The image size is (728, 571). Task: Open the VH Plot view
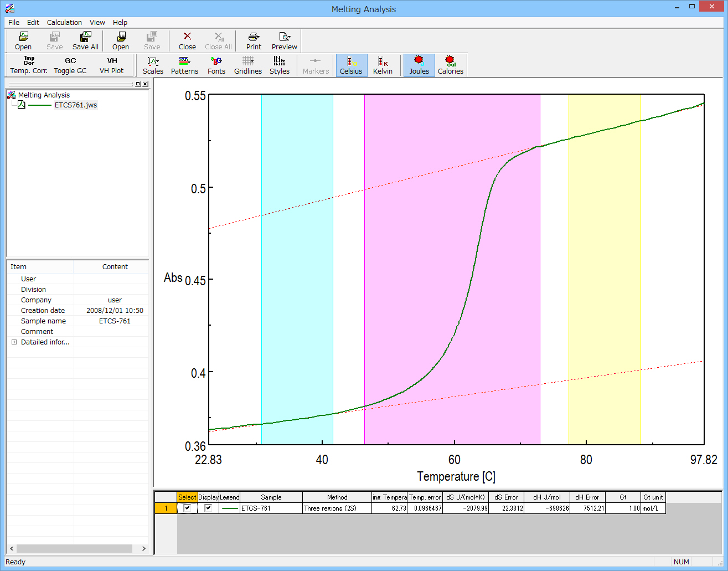pyautogui.click(x=112, y=65)
